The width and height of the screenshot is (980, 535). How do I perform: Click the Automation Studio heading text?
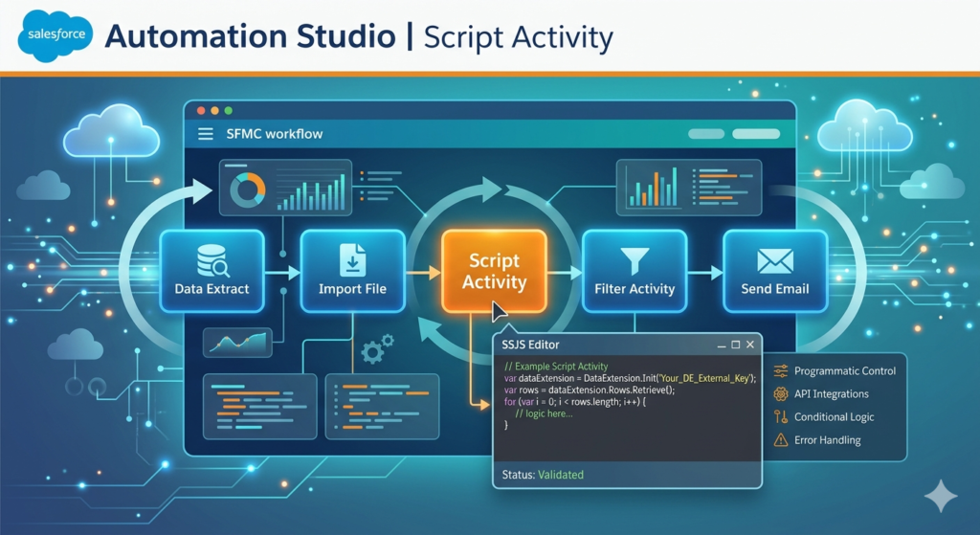[250, 36]
